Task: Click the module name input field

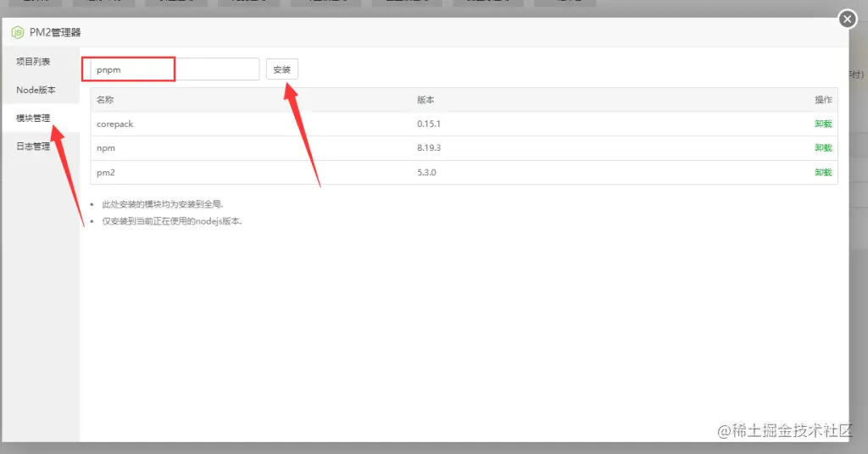Action: [x=175, y=69]
